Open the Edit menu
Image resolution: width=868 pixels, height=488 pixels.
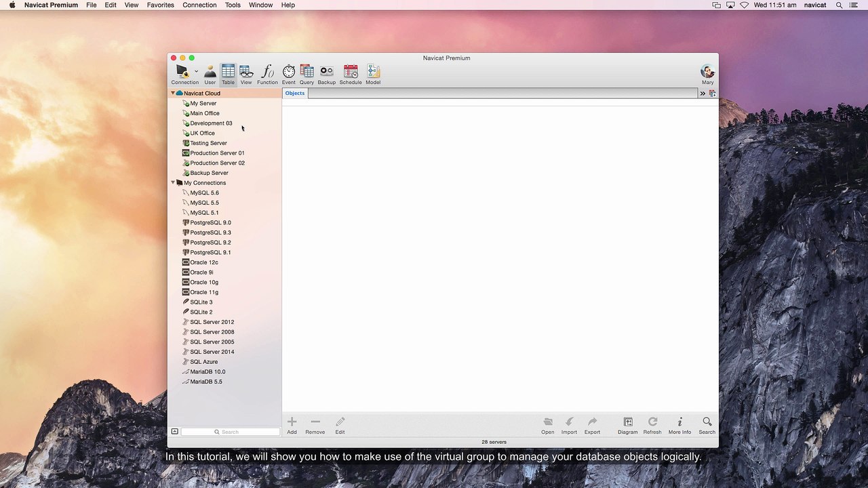[111, 5]
